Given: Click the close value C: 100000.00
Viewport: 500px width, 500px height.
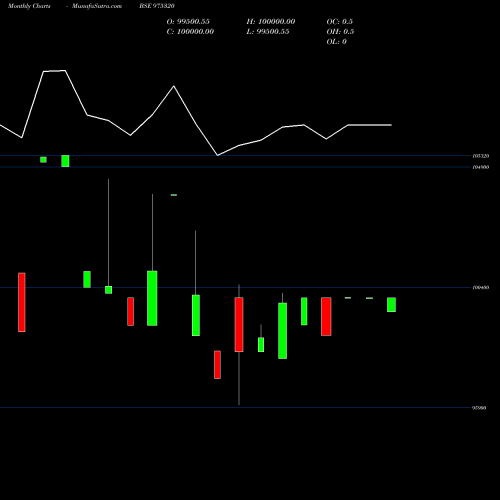Looking at the screenshot, I should click(190, 31).
